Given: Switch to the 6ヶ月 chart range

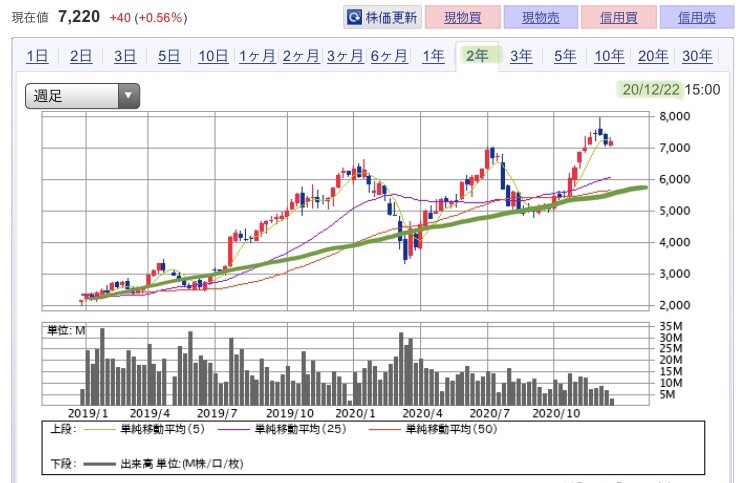Looking at the screenshot, I should coord(388,56).
